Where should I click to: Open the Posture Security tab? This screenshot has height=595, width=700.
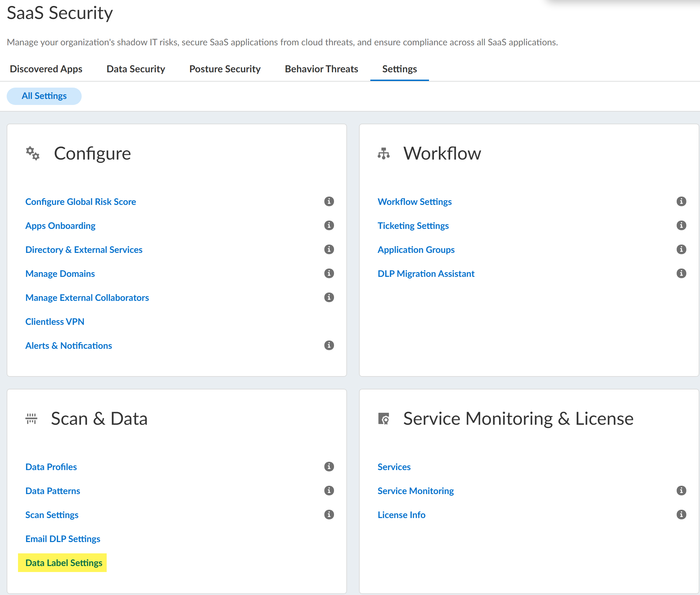click(x=225, y=69)
